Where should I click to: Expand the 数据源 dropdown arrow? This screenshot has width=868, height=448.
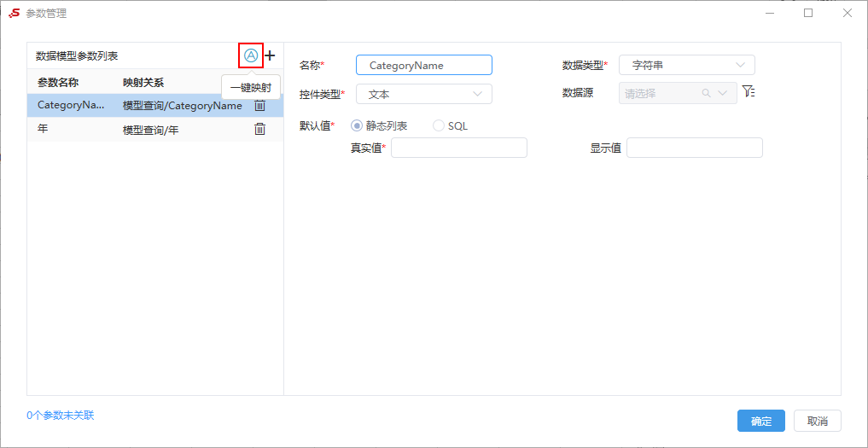click(x=722, y=93)
